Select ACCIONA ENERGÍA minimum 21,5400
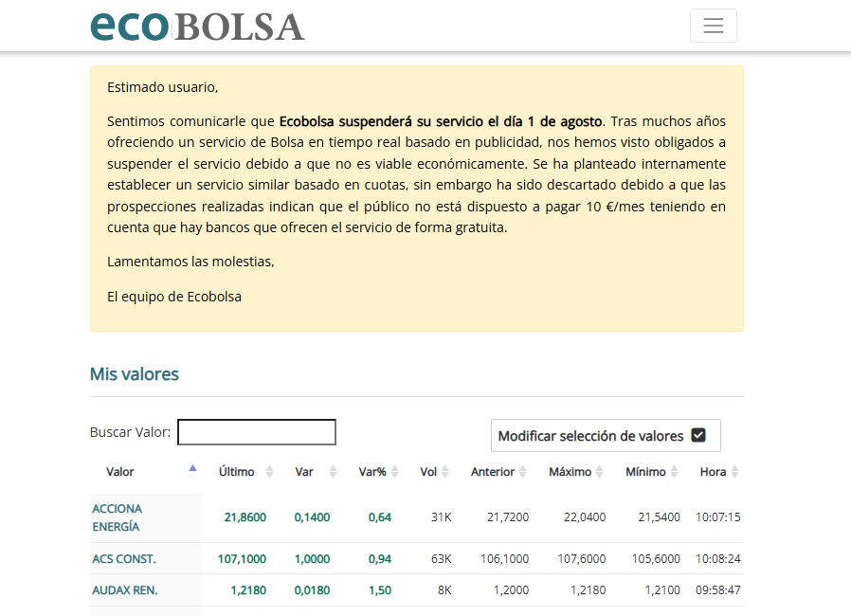 tap(659, 517)
